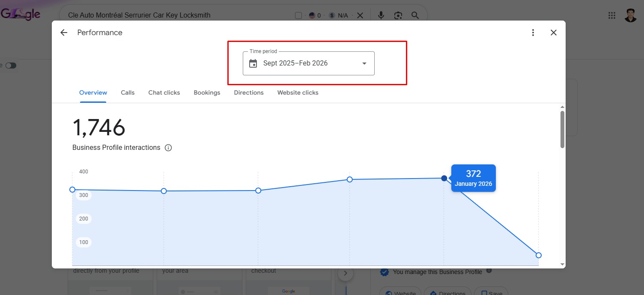The height and width of the screenshot is (295, 644).
Task: Open the three-dot more options menu
Action: [533, 33]
